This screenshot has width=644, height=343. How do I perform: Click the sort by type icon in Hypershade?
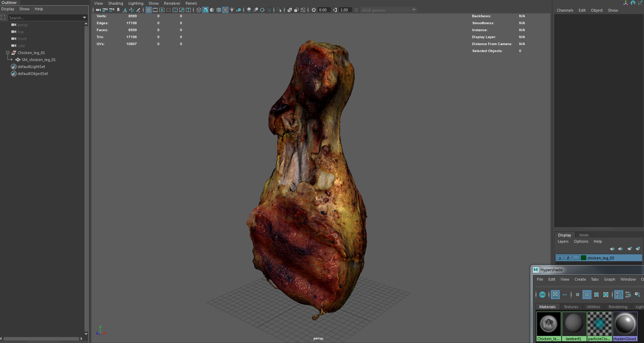(628, 294)
